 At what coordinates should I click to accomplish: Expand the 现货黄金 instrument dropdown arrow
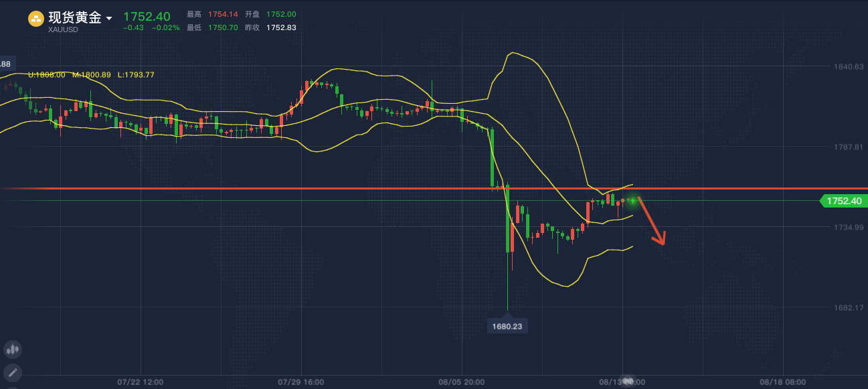(109, 19)
